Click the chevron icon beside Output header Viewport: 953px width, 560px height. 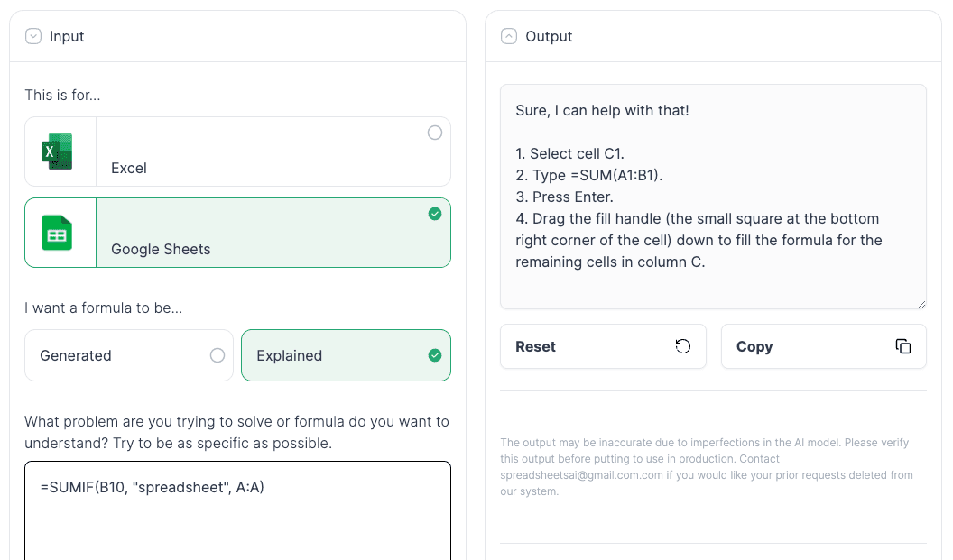(508, 36)
